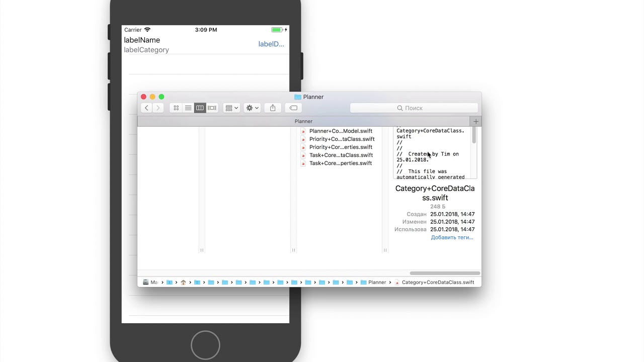644x362 pixels.
Task: Select Task+Core...taClass.swift file
Action: 341,155
